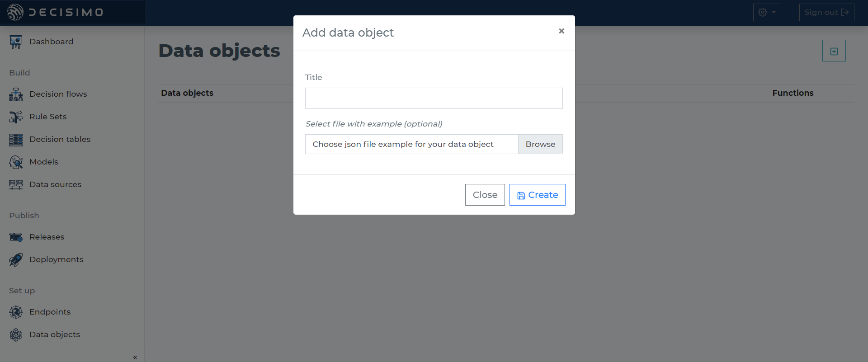
Task: Click the Title input field
Action: (434, 98)
